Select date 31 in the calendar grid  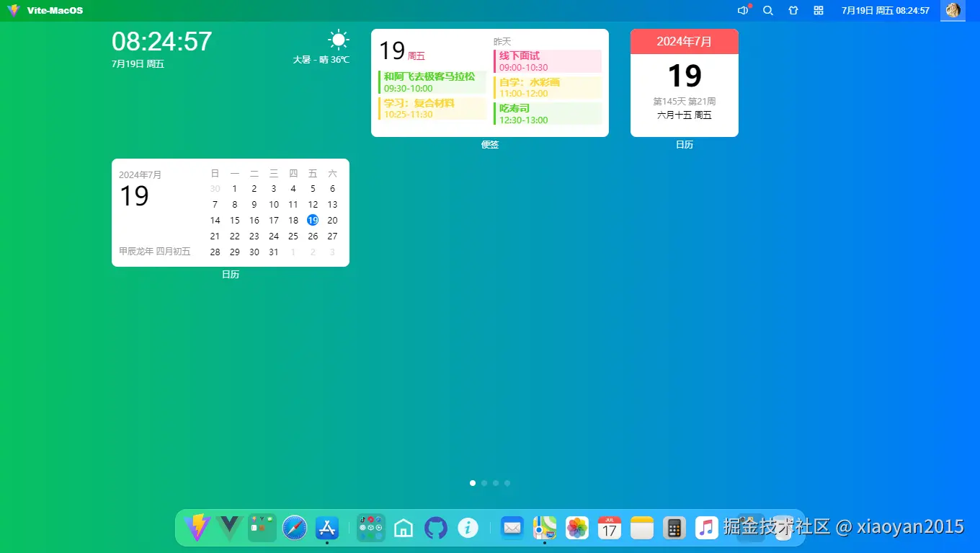274,252
